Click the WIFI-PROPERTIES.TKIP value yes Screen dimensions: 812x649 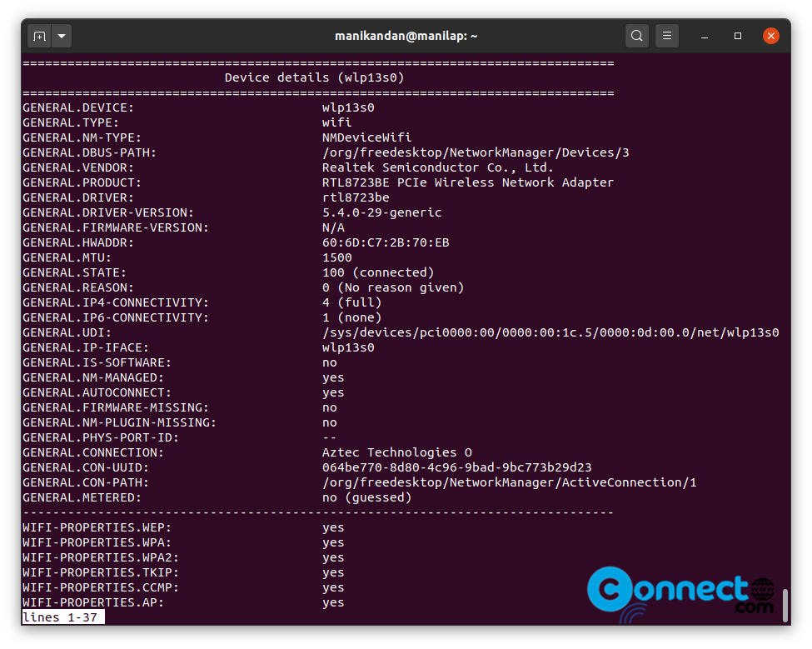click(x=333, y=573)
